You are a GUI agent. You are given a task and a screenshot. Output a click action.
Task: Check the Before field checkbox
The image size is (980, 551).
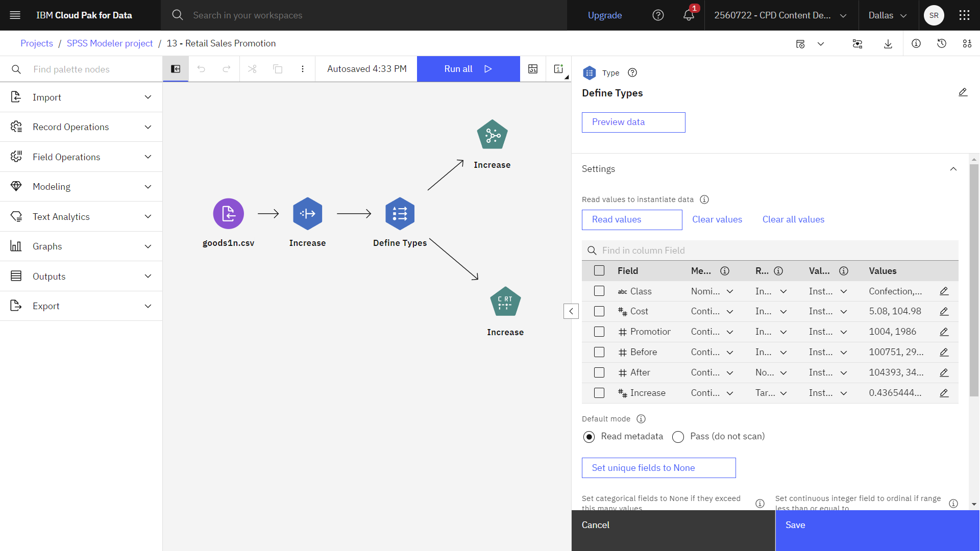[x=599, y=352]
